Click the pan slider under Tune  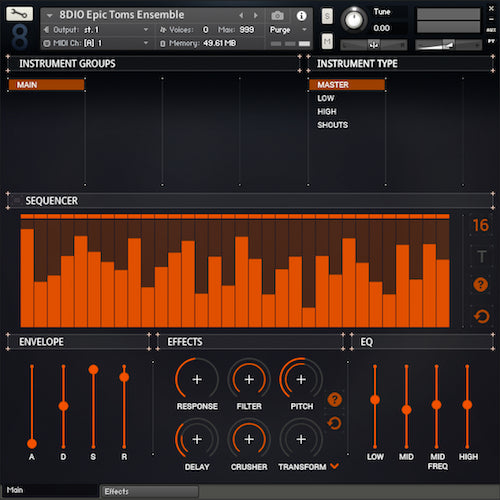(x=374, y=44)
